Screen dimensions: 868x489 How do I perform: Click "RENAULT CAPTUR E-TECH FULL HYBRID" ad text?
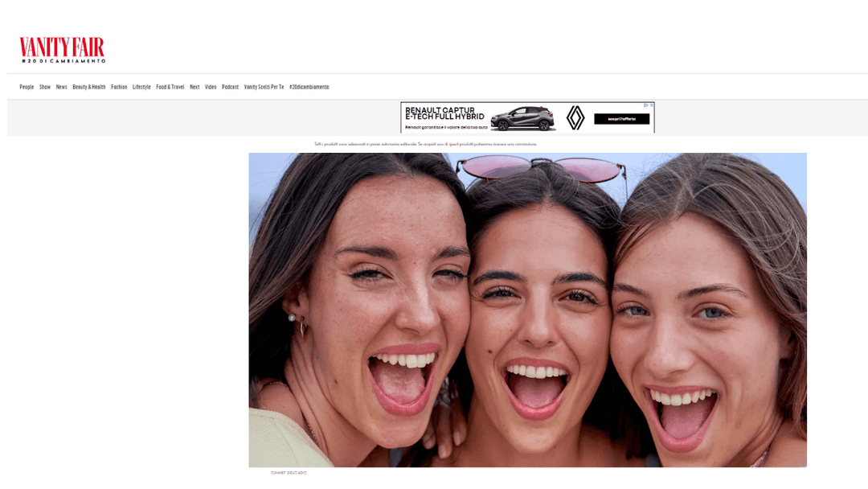tap(444, 113)
